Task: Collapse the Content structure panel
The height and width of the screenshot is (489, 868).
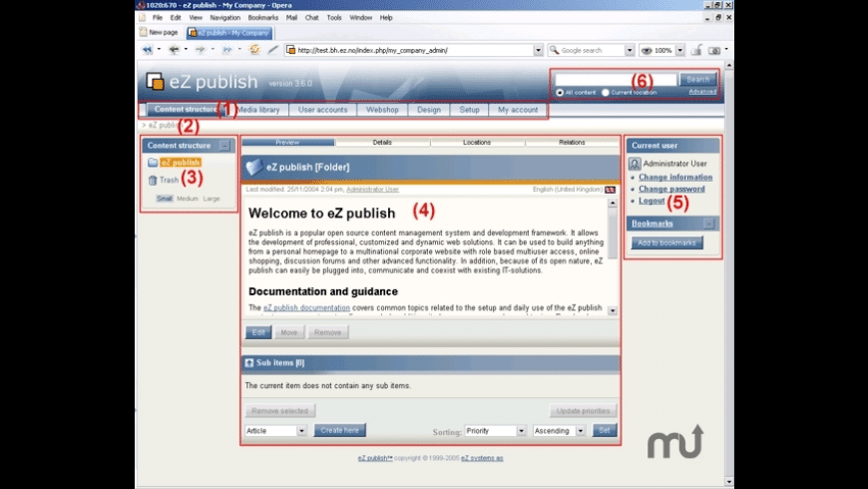Action: [224, 146]
